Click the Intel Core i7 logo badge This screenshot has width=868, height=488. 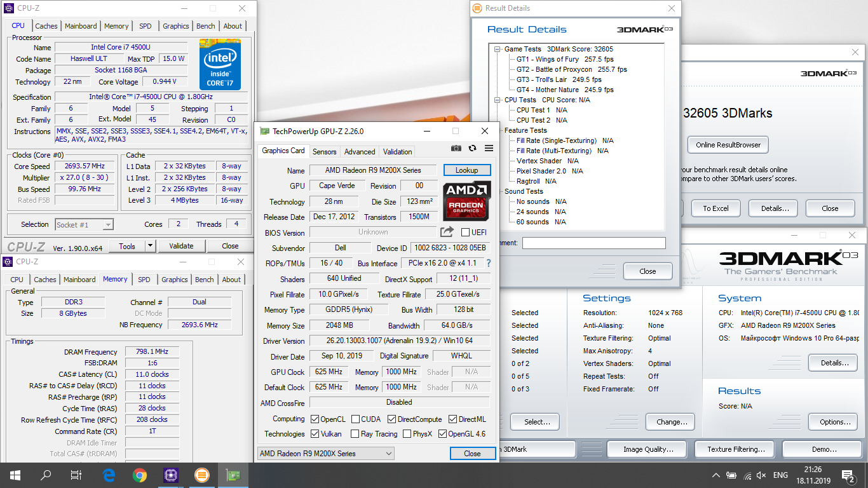[220, 64]
